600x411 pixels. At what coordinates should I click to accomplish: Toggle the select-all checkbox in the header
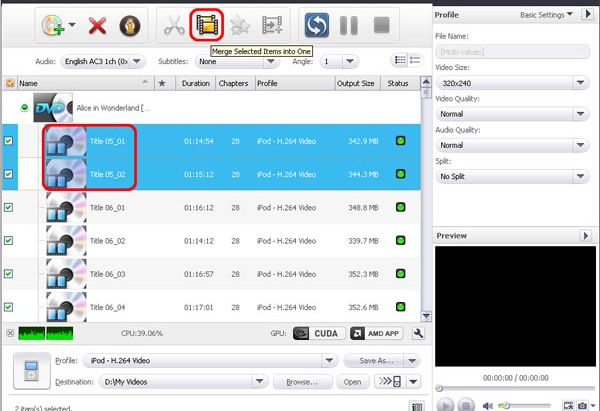[x=10, y=83]
